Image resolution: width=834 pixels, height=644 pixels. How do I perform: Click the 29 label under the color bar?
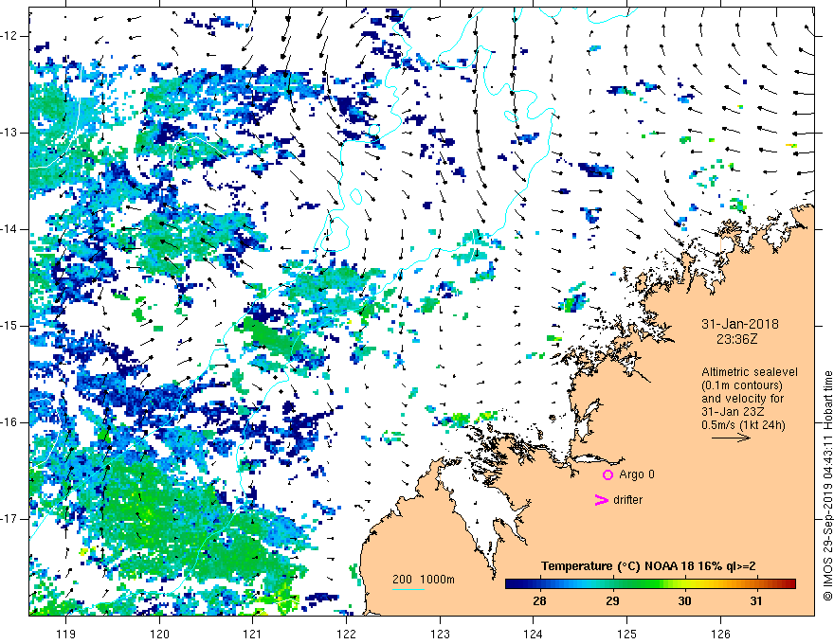612,601
